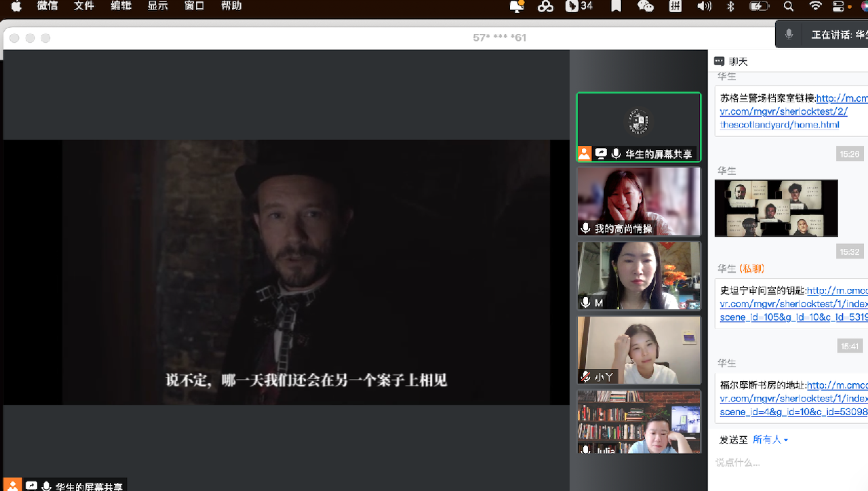Open the shared image in chat
The height and width of the screenshot is (491, 868).
[x=776, y=208]
